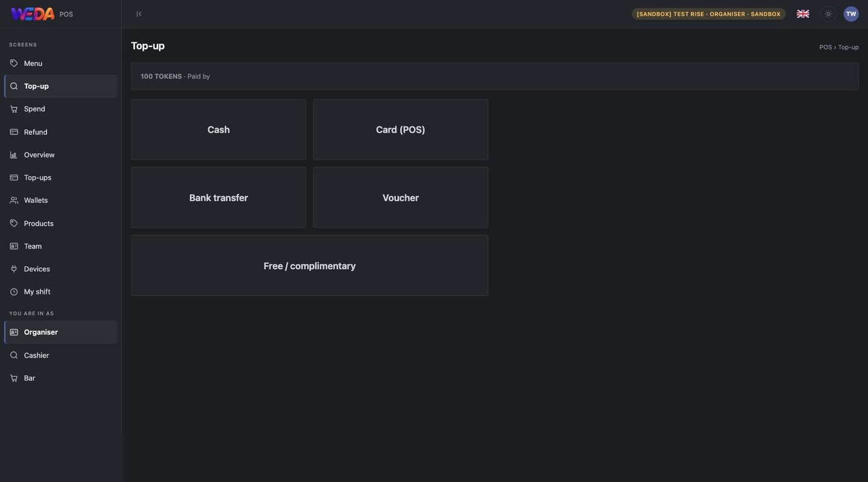Follow the POS breadcrumb link
868x482 pixels.
coord(825,47)
